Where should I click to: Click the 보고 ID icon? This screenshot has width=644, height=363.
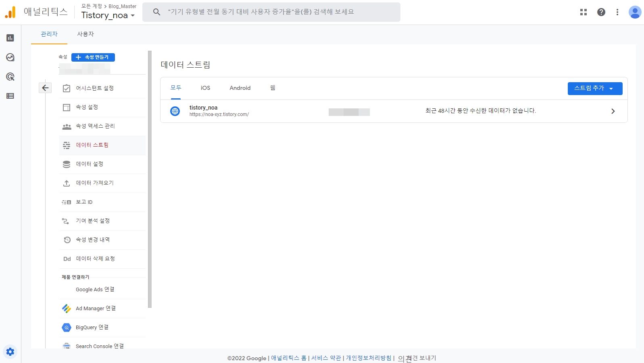[x=67, y=202]
